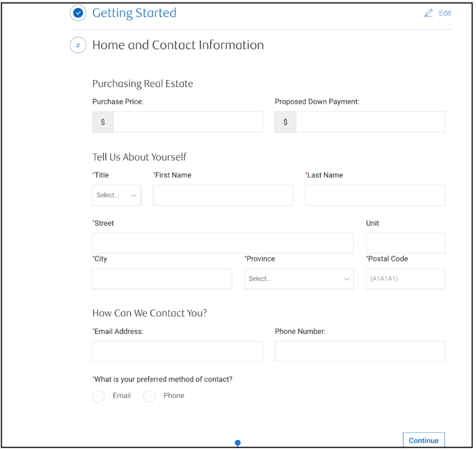Click the Edit pencil icon

click(x=429, y=13)
